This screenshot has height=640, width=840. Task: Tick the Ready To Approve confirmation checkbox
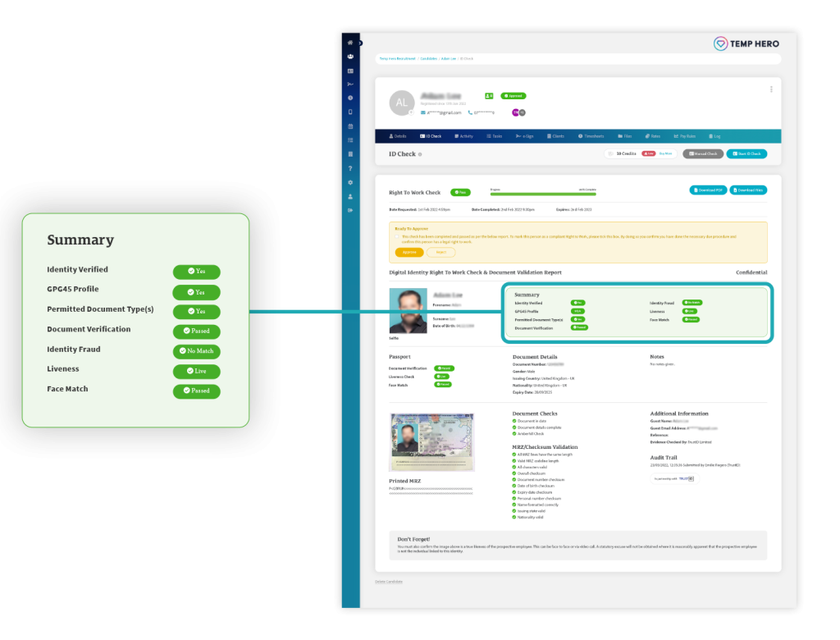click(397, 236)
